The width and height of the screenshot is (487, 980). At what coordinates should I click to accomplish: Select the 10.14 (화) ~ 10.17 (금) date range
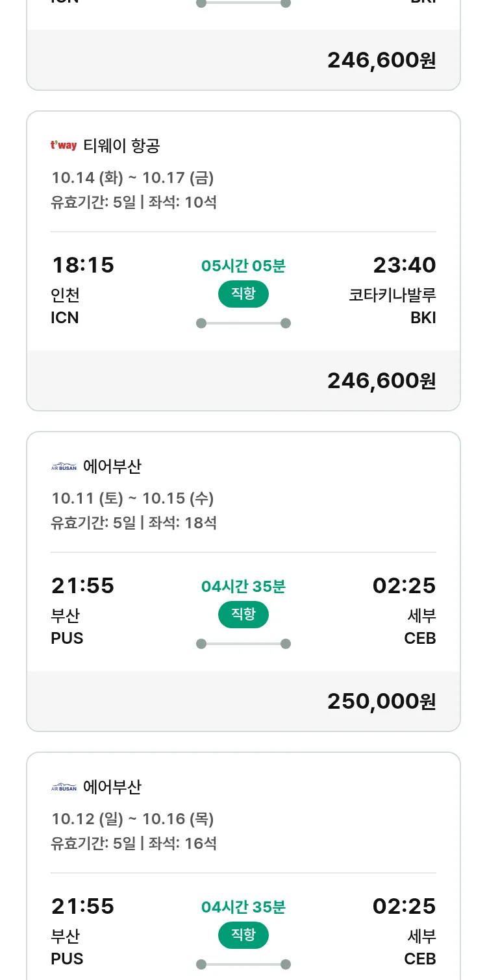tap(132, 178)
